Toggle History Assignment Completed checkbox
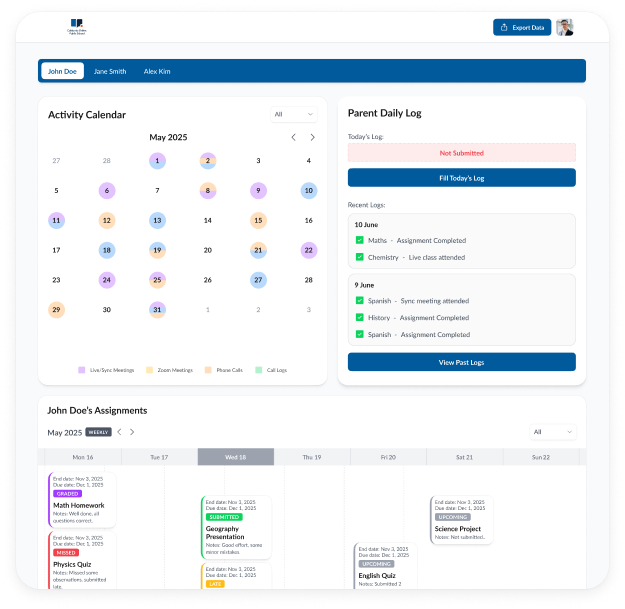 point(359,318)
